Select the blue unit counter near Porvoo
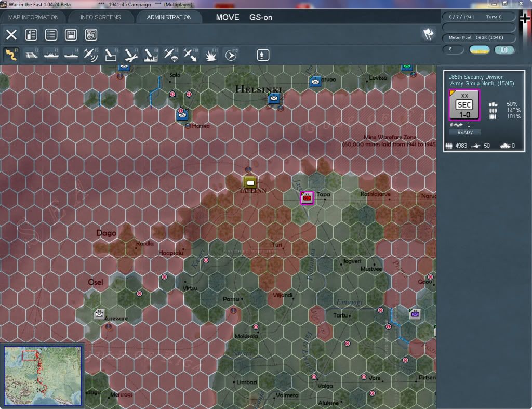The height and width of the screenshot is (409, 532). pyautogui.click(x=315, y=82)
